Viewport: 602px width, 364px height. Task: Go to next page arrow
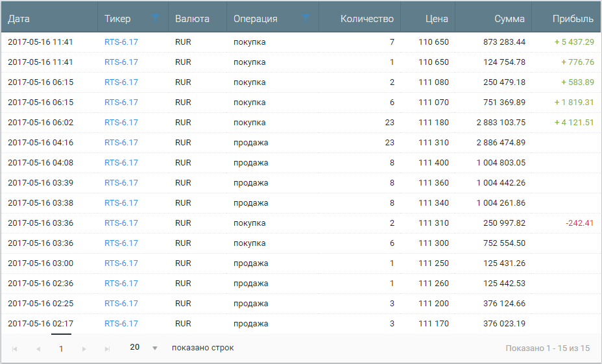coord(84,348)
